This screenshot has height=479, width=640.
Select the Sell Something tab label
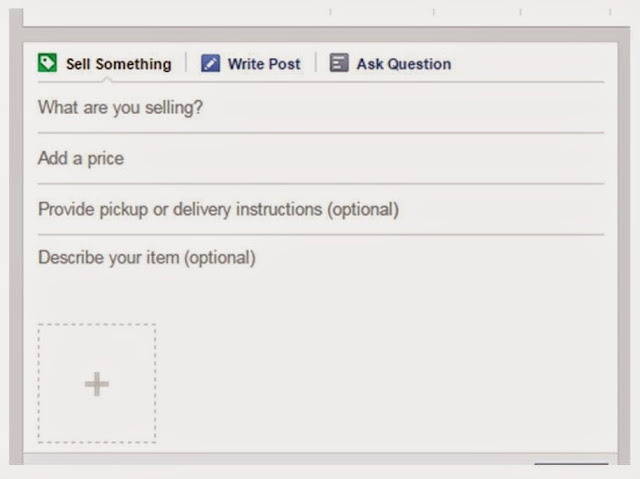[x=119, y=64]
